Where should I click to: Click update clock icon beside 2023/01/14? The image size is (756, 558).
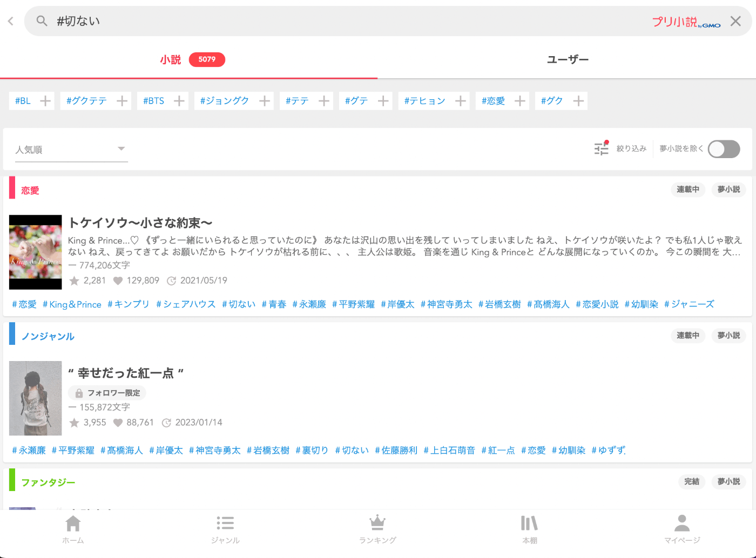click(167, 423)
